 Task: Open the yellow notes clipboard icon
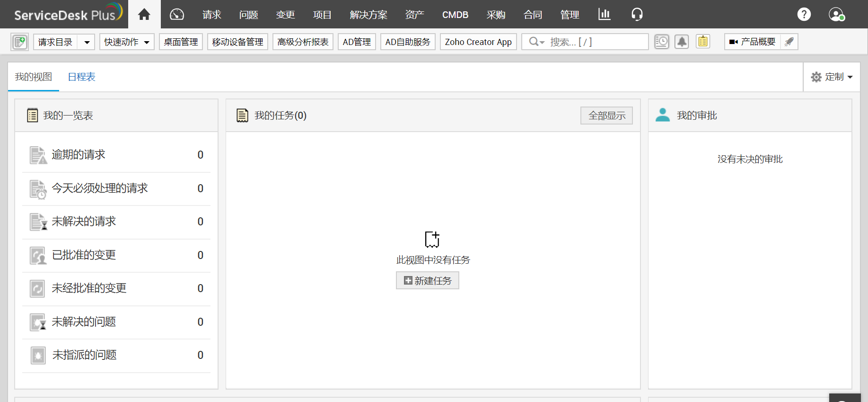(703, 42)
